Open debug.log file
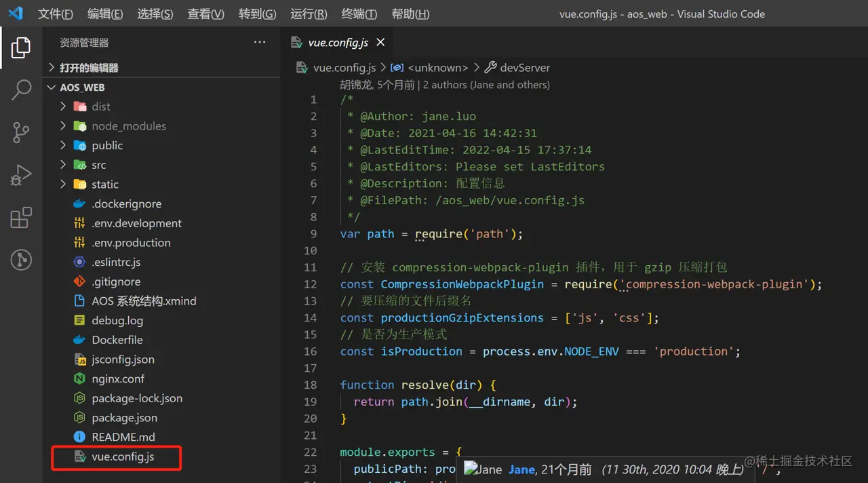Image resolution: width=868 pixels, height=483 pixels. coord(117,320)
